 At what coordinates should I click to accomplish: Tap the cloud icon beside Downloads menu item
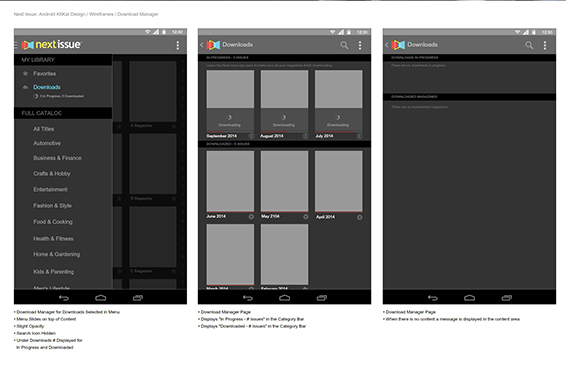(x=25, y=87)
